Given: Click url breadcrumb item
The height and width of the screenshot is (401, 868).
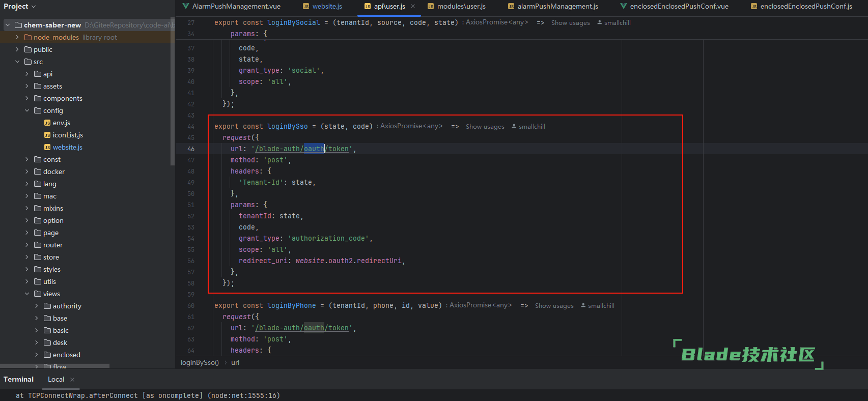Looking at the screenshot, I should (x=235, y=363).
